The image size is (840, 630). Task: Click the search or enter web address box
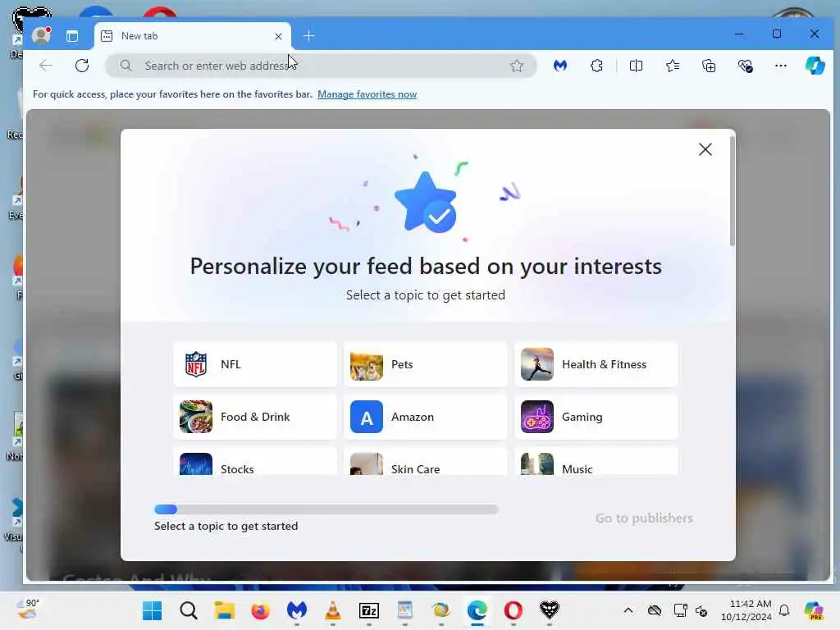pyautogui.click(x=322, y=66)
